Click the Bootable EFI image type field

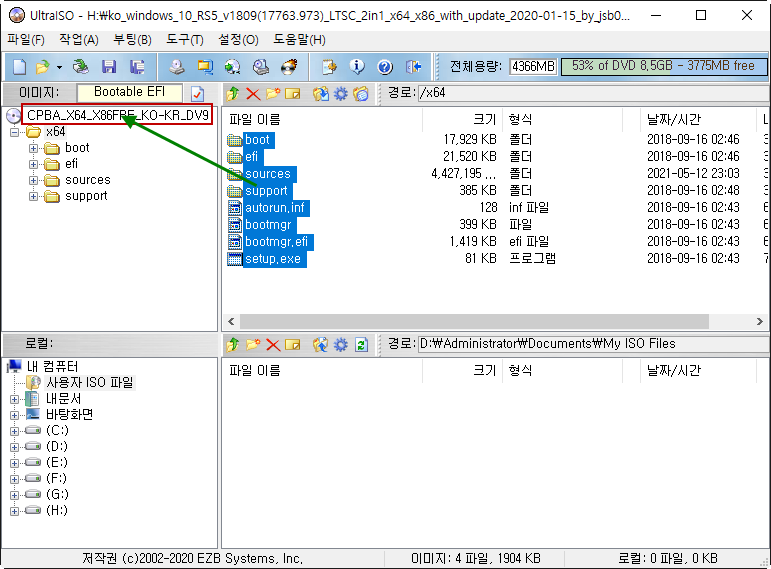pyautogui.click(x=129, y=92)
